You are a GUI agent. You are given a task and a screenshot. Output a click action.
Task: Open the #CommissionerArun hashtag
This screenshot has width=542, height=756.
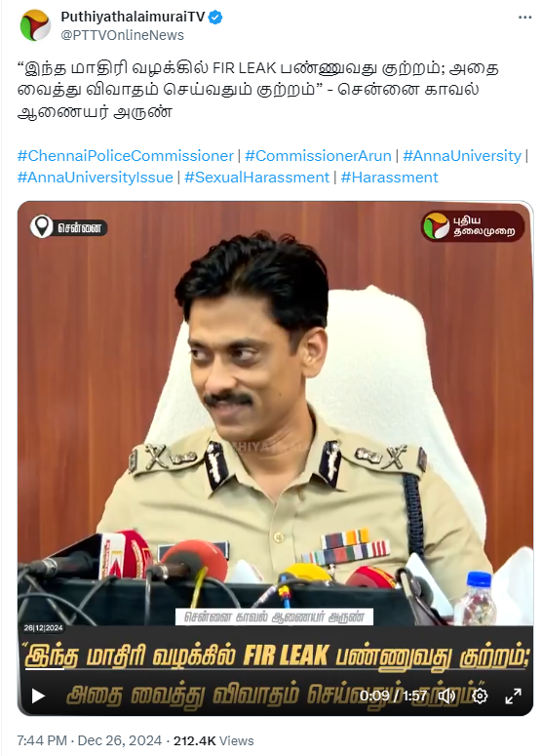(x=318, y=156)
